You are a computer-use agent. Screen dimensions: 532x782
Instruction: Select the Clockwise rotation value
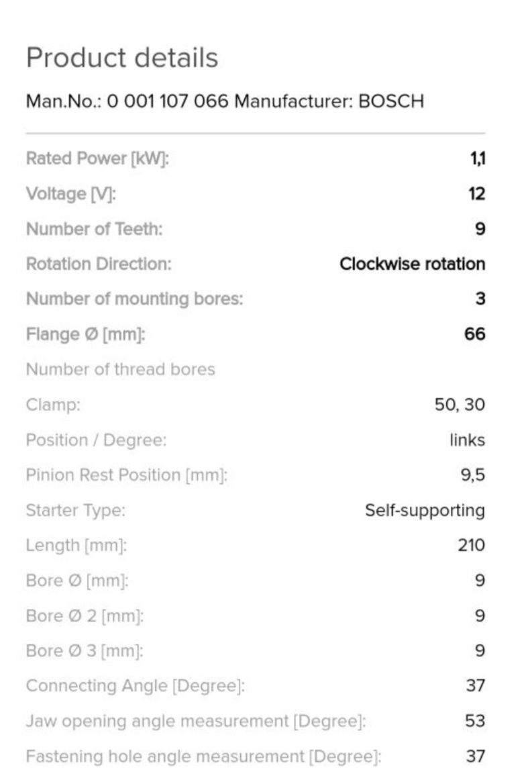(x=413, y=264)
